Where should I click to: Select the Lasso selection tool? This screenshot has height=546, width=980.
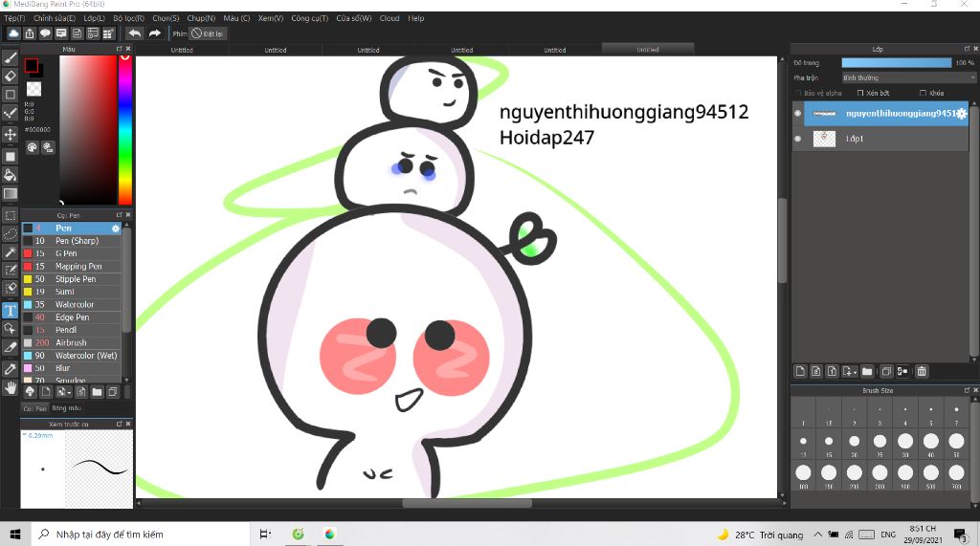10,233
